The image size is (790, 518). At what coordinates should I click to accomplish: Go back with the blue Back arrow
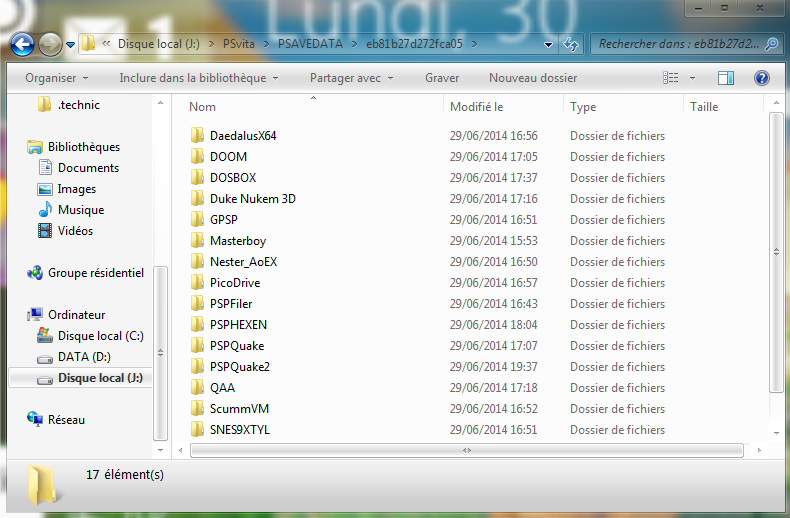(x=22, y=44)
